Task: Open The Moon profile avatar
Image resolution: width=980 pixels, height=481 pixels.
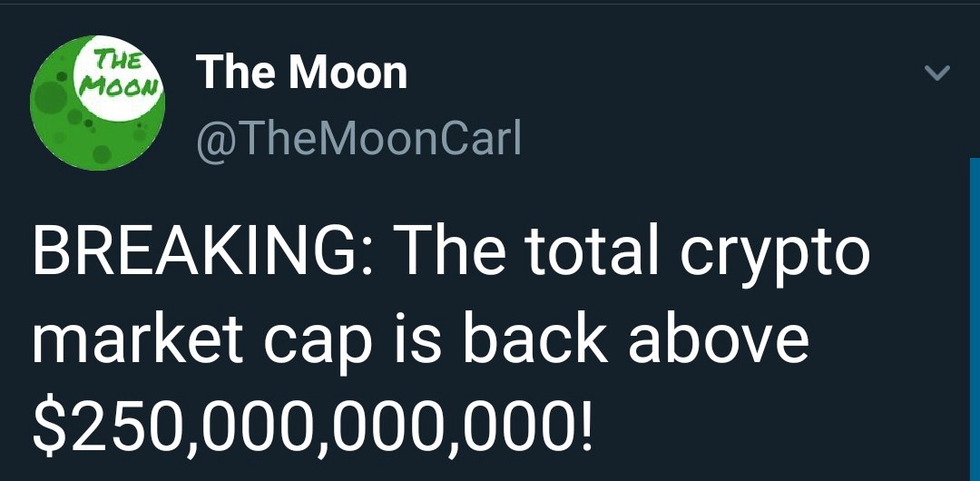Action: click(97, 103)
